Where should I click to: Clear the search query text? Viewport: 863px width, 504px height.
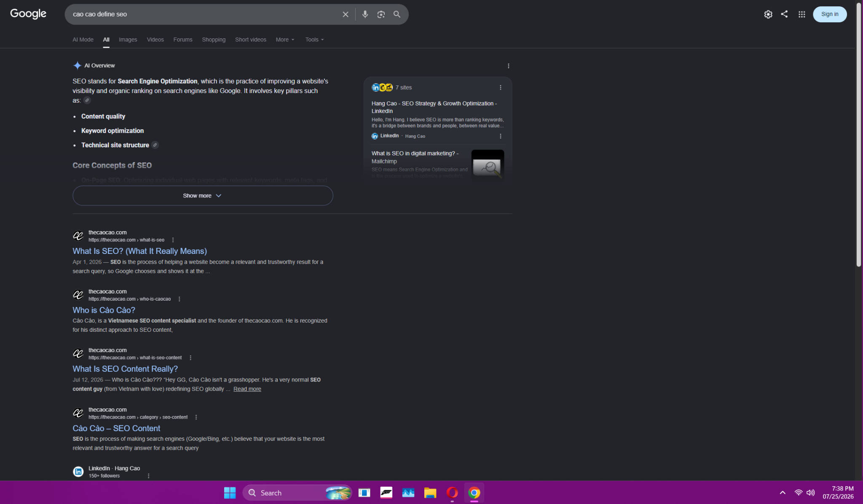(346, 14)
